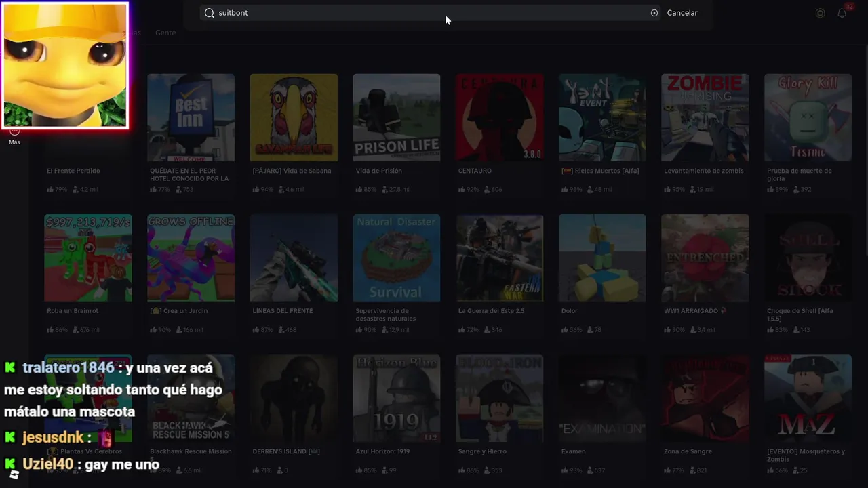This screenshot has height=488, width=868.
Task: Click the Levantamiento de zombis title
Action: [x=704, y=171]
